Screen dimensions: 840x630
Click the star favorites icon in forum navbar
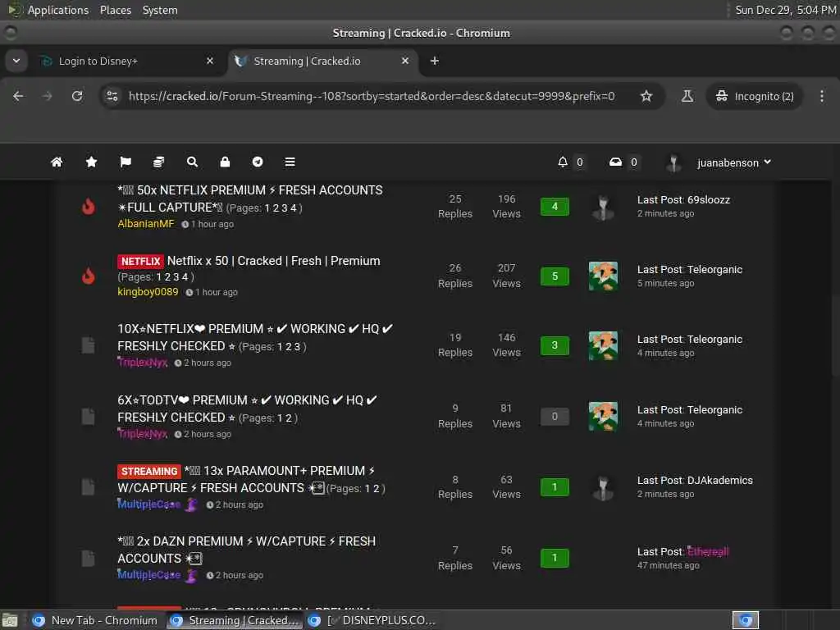[91, 162]
